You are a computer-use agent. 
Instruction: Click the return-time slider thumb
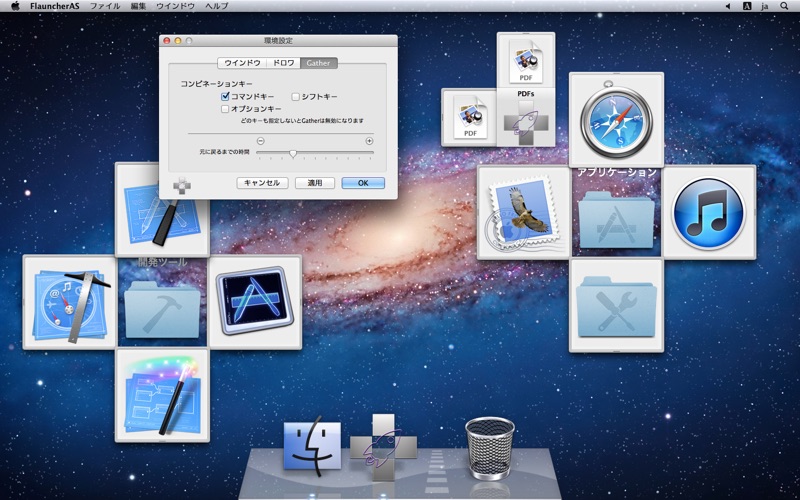point(293,153)
